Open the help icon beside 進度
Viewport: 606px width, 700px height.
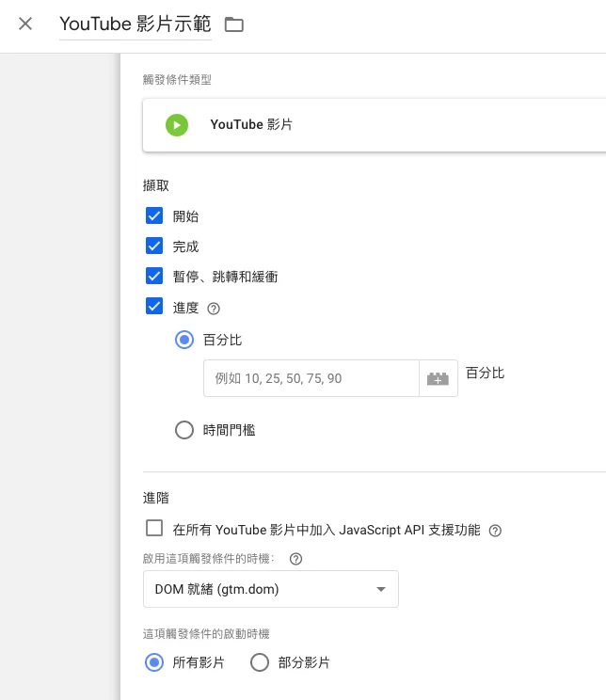coord(214,309)
